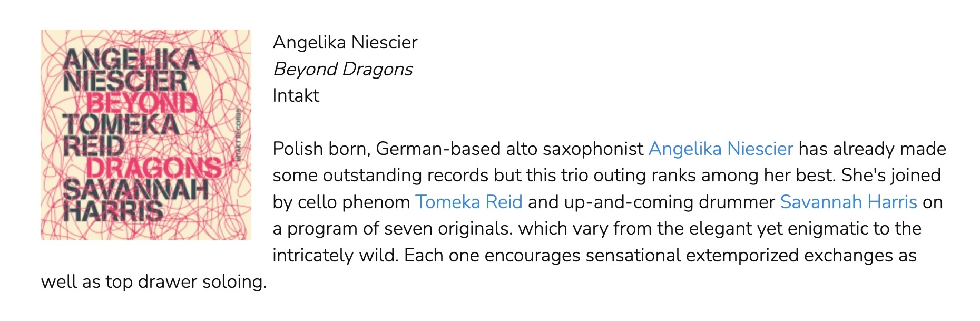Follow the Angelika Niescier hyperlink in the paragraph

(720, 149)
